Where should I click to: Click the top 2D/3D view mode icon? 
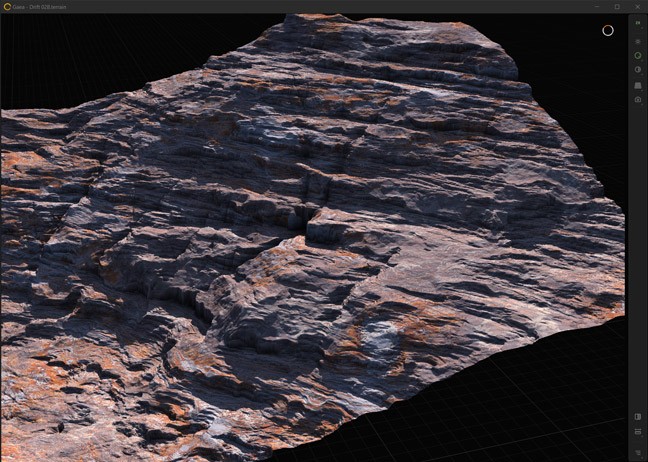click(x=638, y=23)
